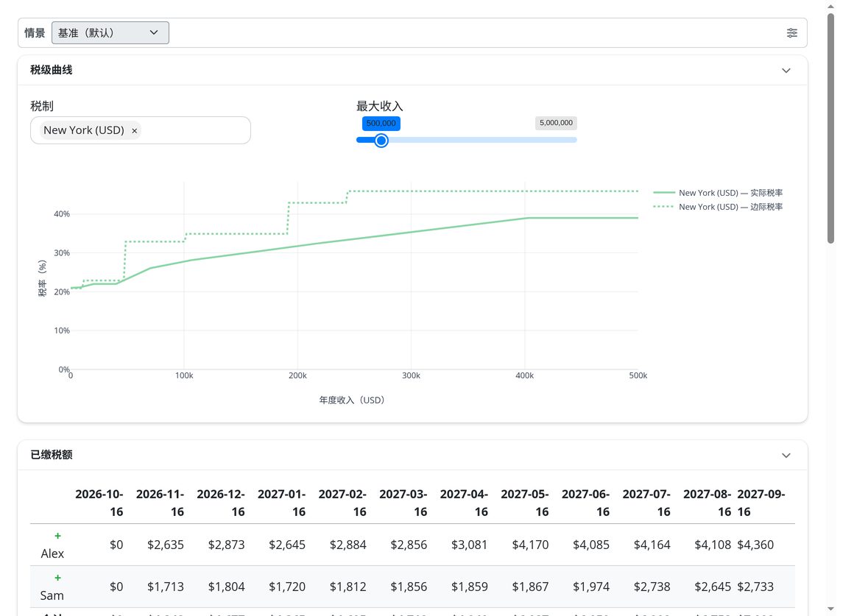Click Alex's $4,170 tax cell

click(530, 545)
